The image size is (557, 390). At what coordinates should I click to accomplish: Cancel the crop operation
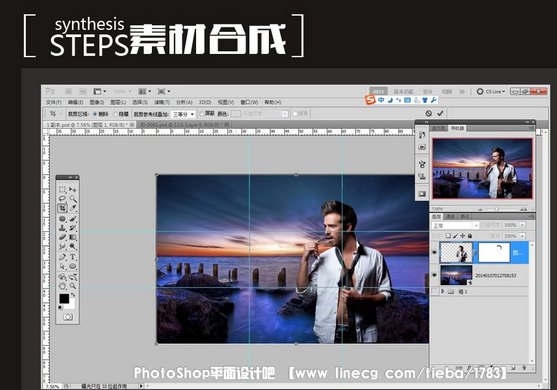point(429,113)
